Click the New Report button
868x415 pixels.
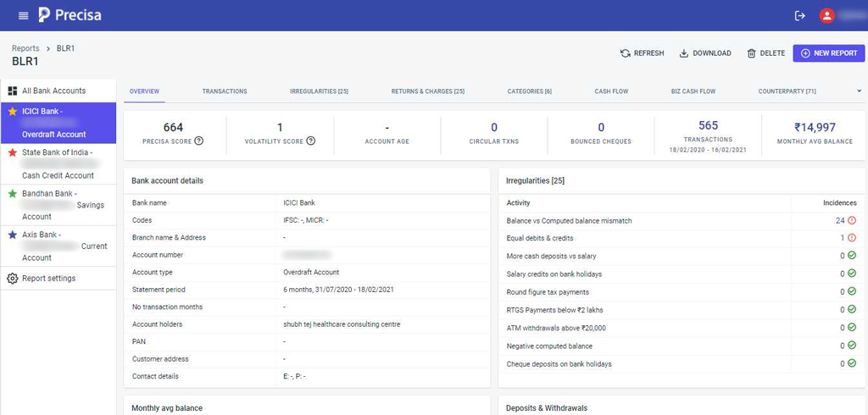click(x=828, y=53)
